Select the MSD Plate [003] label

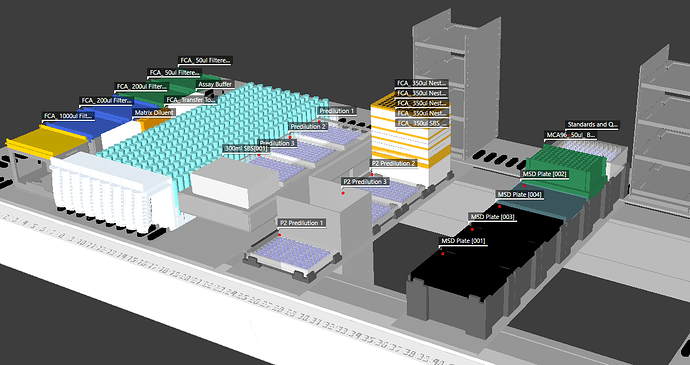coord(492,217)
